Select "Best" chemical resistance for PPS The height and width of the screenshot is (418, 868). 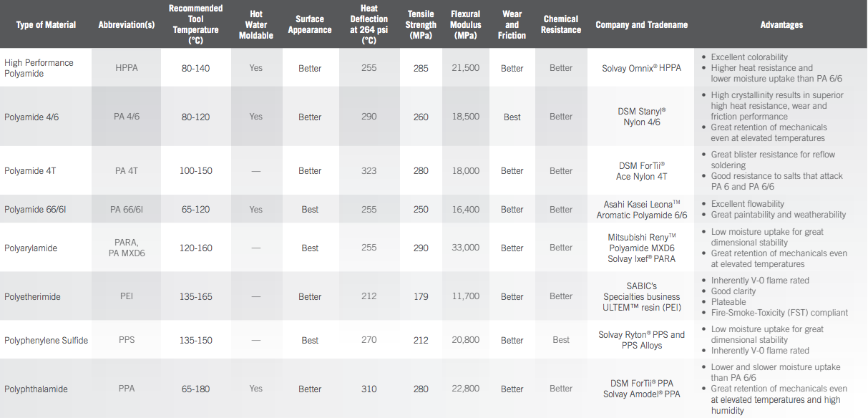point(561,340)
